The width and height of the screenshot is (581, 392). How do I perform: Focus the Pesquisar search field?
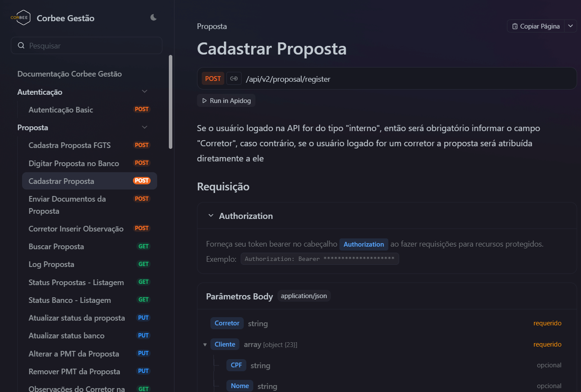point(87,45)
